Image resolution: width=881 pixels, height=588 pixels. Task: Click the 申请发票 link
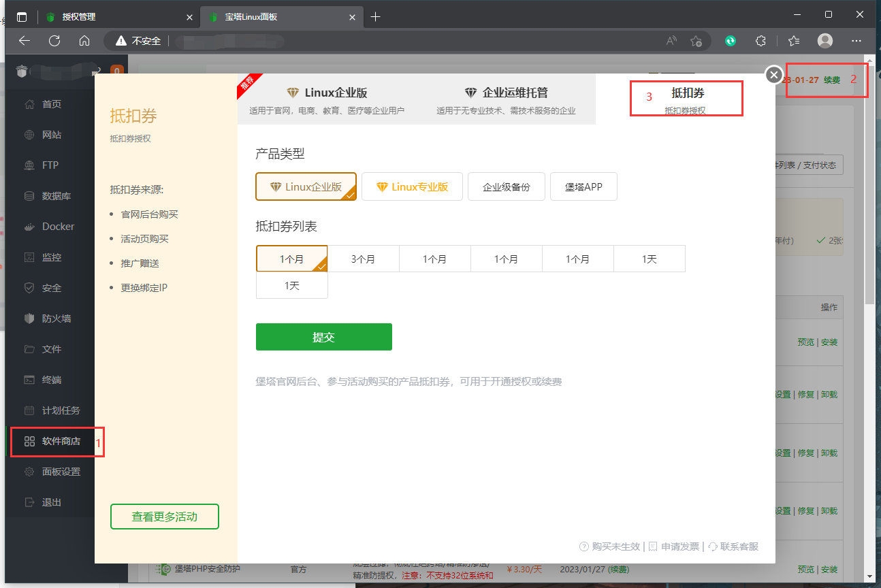(673, 546)
